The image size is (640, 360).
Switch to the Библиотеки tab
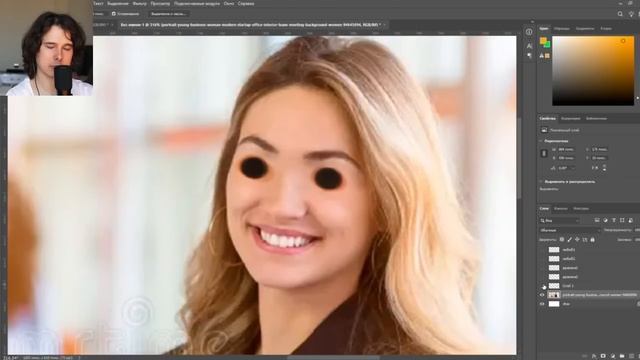pos(596,118)
